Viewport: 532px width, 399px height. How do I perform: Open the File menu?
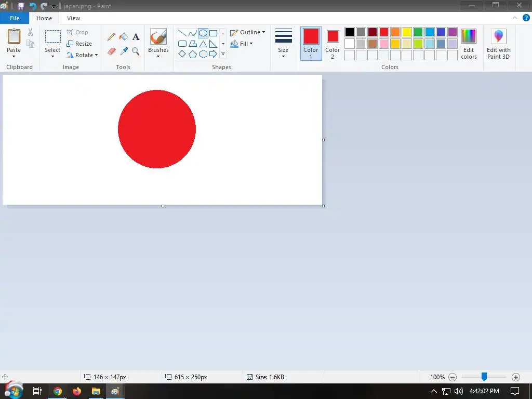point(15,18)
